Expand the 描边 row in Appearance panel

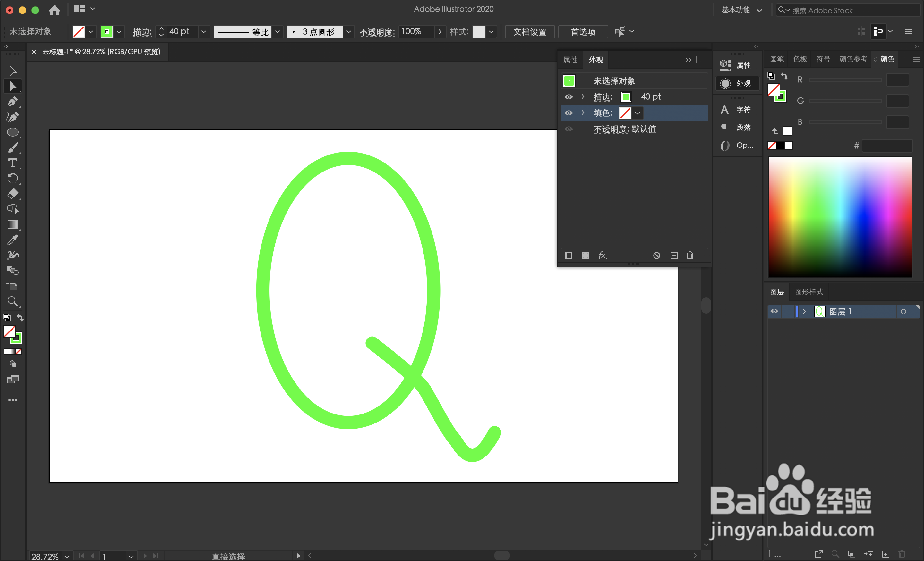(x=583, y=97)
